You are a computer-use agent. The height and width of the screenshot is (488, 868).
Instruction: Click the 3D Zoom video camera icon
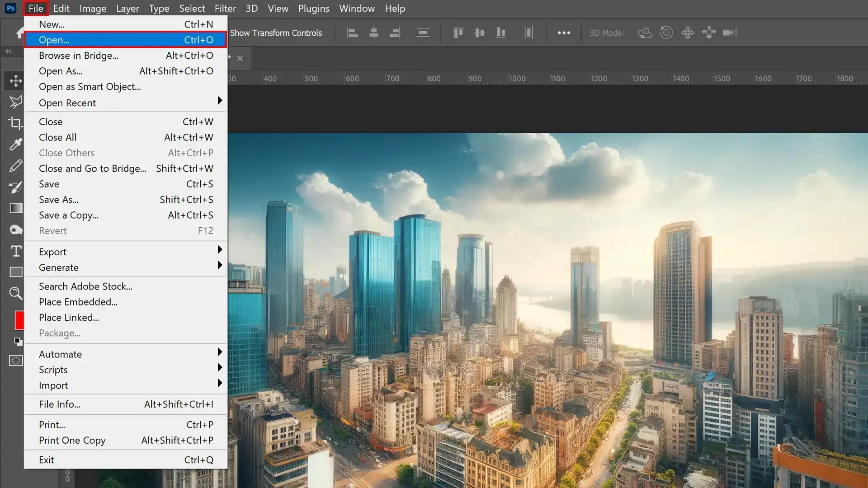[x=730, y=33]
